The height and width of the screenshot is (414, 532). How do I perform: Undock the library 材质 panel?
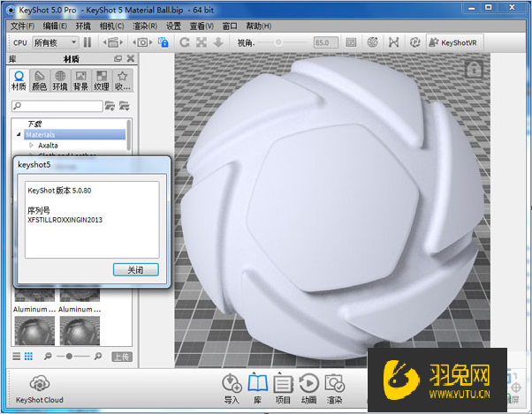click(x=118, y=58)
